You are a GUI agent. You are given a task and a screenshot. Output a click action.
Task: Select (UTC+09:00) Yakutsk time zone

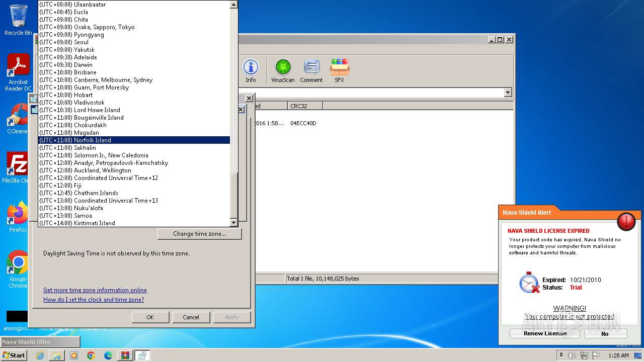click(134, 50)
